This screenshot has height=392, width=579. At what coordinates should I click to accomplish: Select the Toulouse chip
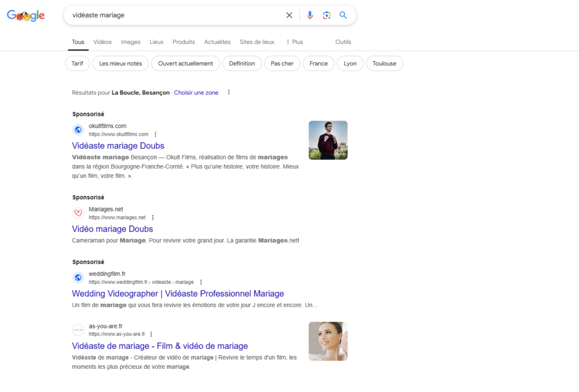click(x=384, y=63)
